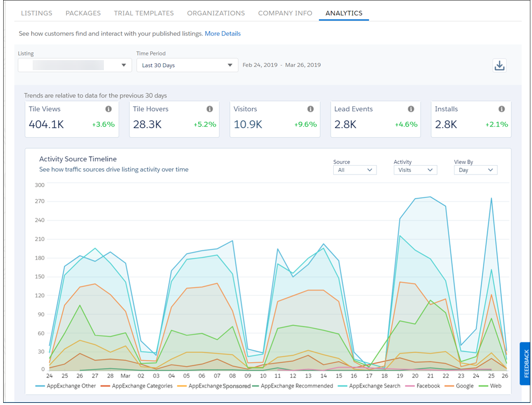Viewport: 532px width, 405px height.
Task: Follow the More Details link
Action: pyautogui.click(x=223, y=34)
